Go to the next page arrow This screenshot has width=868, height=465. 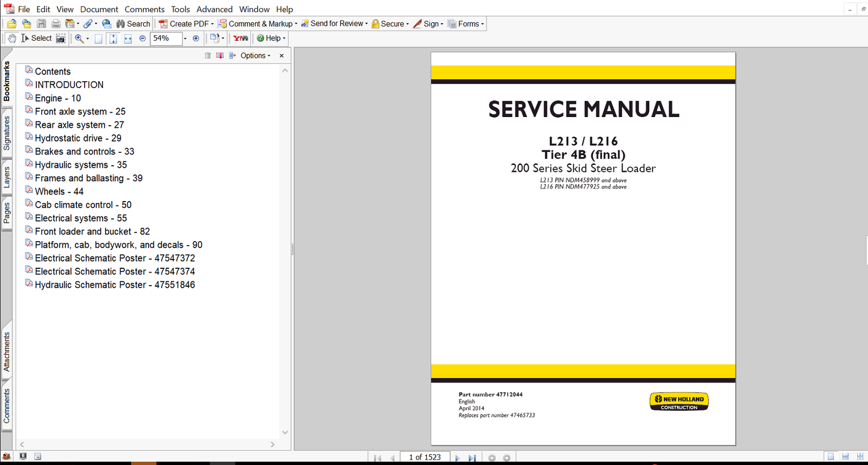click(x=457, y=458)
